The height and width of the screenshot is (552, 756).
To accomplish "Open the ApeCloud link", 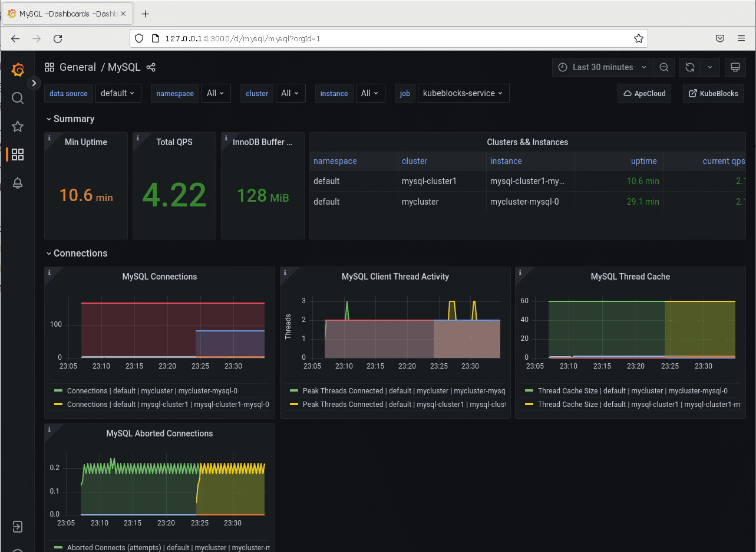I will tap(644, 93).
